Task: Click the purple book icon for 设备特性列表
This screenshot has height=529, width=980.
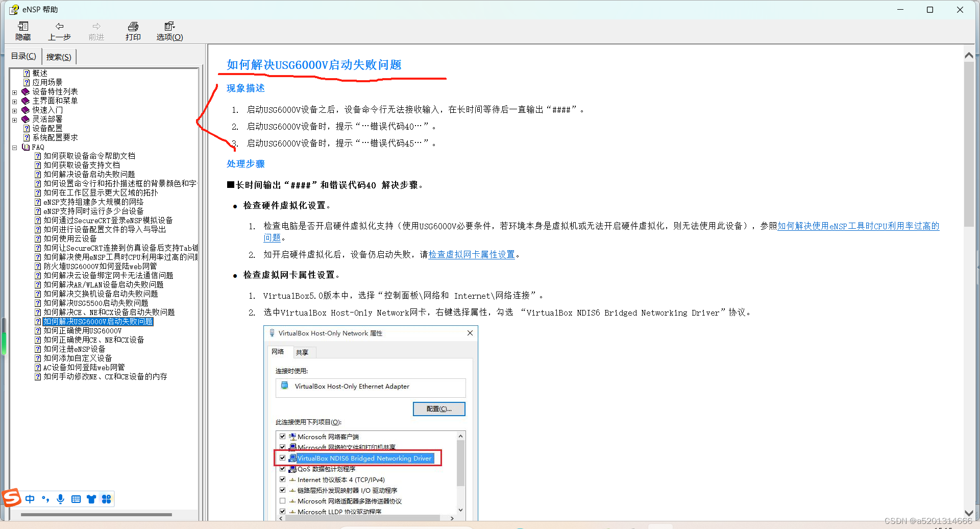Action: [x=26, y=91]
